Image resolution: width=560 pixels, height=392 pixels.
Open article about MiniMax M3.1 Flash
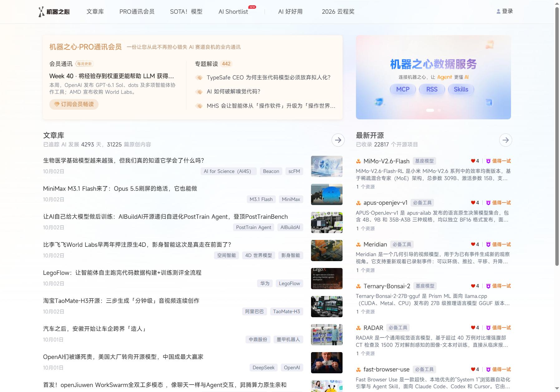[120, 189]
